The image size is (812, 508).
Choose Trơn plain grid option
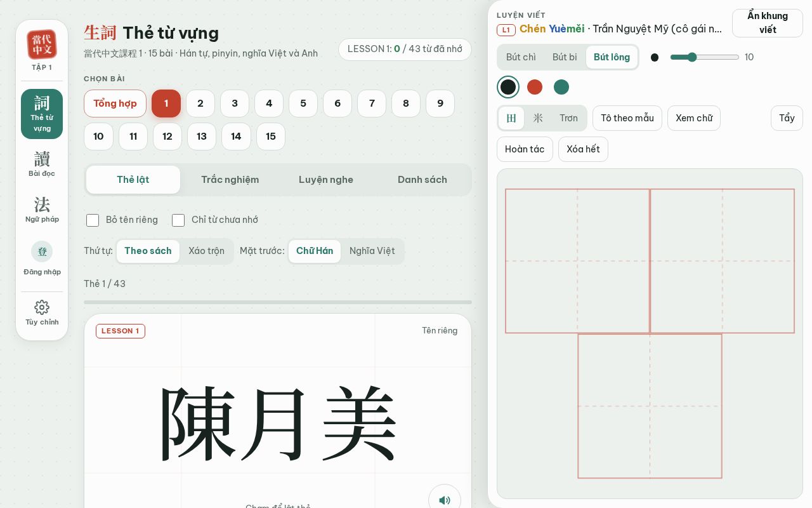point(568,118)
